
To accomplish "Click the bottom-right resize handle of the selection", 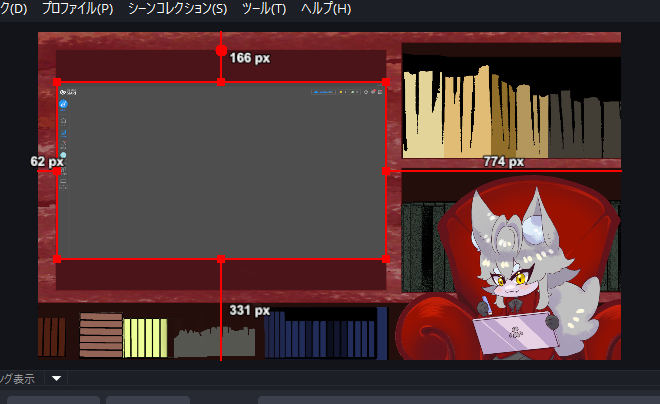I will [x=386, y=259].
